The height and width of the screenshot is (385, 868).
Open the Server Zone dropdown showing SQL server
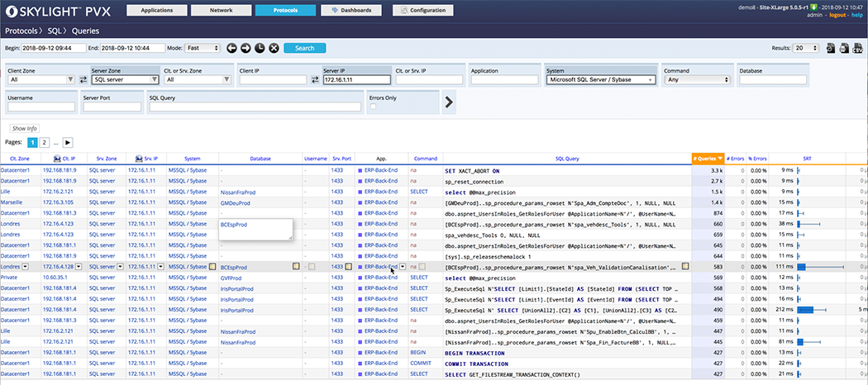125,79
